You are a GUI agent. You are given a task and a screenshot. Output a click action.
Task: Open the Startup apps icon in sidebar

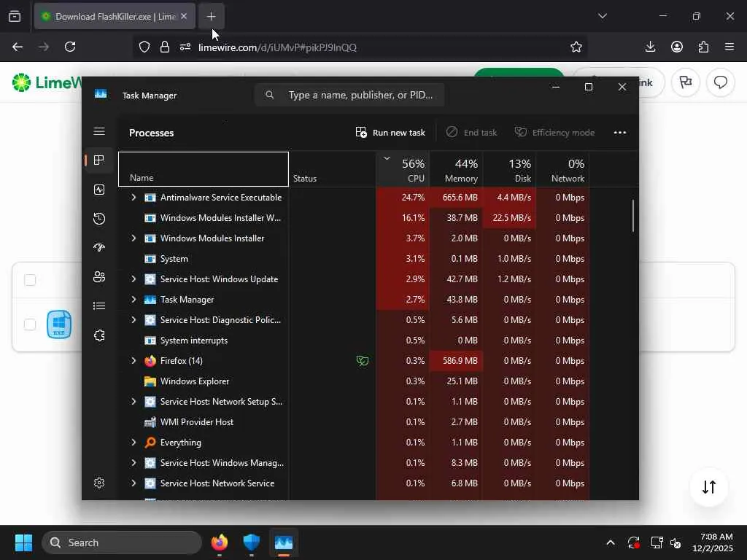(x=99, y=248)
